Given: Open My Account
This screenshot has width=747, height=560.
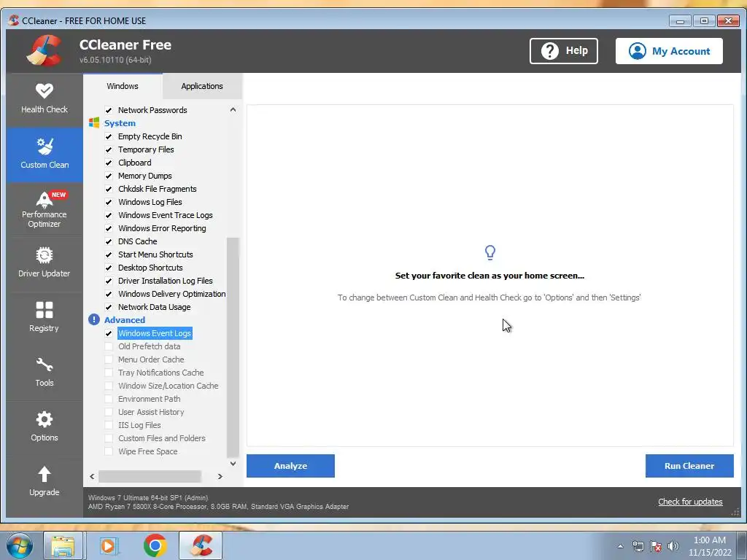Looking at the screenshot, I should (x=669, y=51).
